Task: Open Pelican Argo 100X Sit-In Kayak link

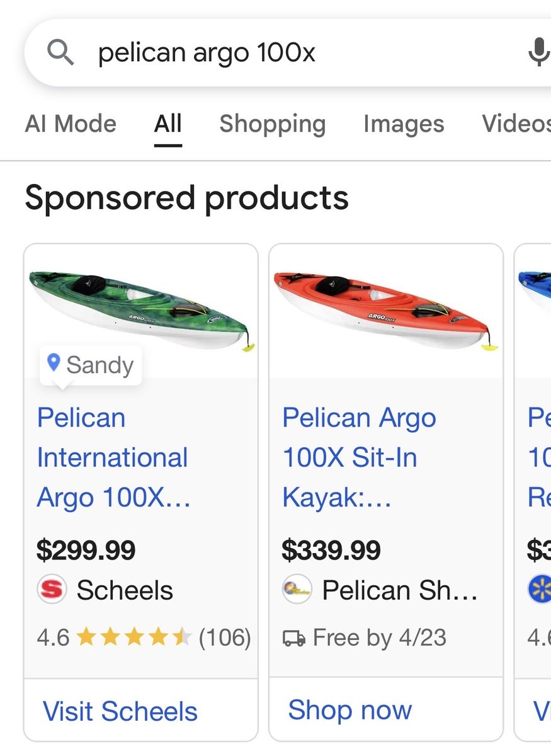Action: click(x=359, y=457)
